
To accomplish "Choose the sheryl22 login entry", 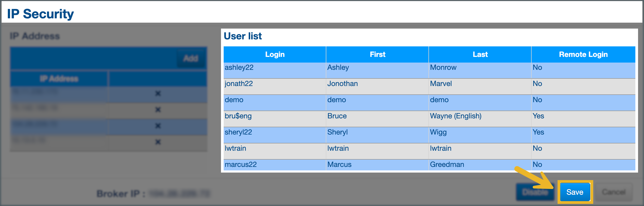I will click(238, 132).
